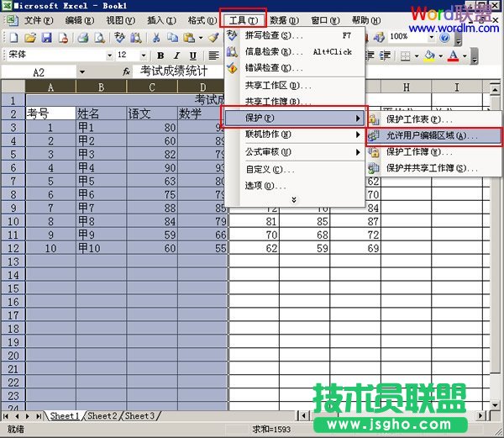Image resolution: width=504 pixels, height=438 pixels.
Task: Click the vertical scrollbar down arrow
Action: pyautogui.click(x=495, y=405)
